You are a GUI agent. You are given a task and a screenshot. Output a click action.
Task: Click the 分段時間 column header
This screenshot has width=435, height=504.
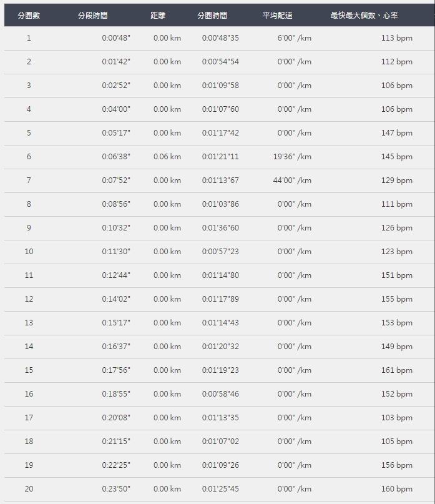(x=92, y=16)
